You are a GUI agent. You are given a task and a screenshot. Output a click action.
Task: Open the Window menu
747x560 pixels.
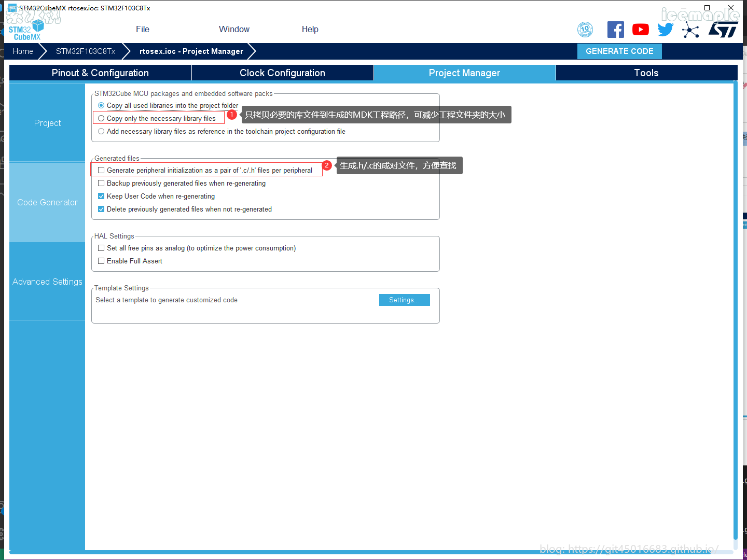(234, 30)
